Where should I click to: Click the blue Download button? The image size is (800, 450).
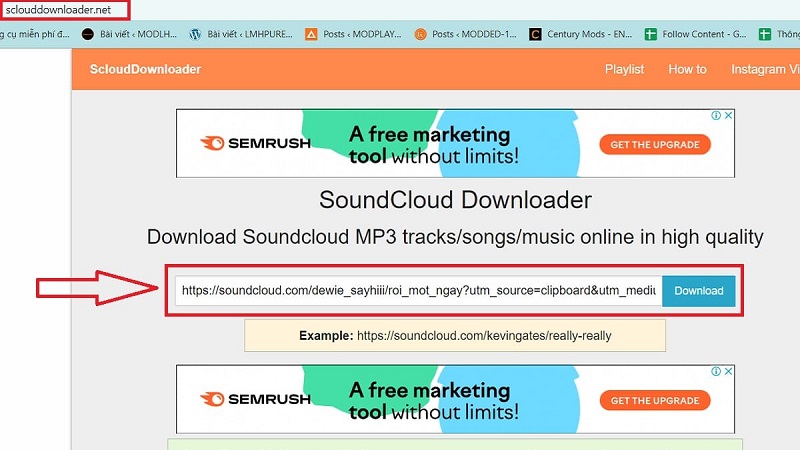click(x=698, y=291)
